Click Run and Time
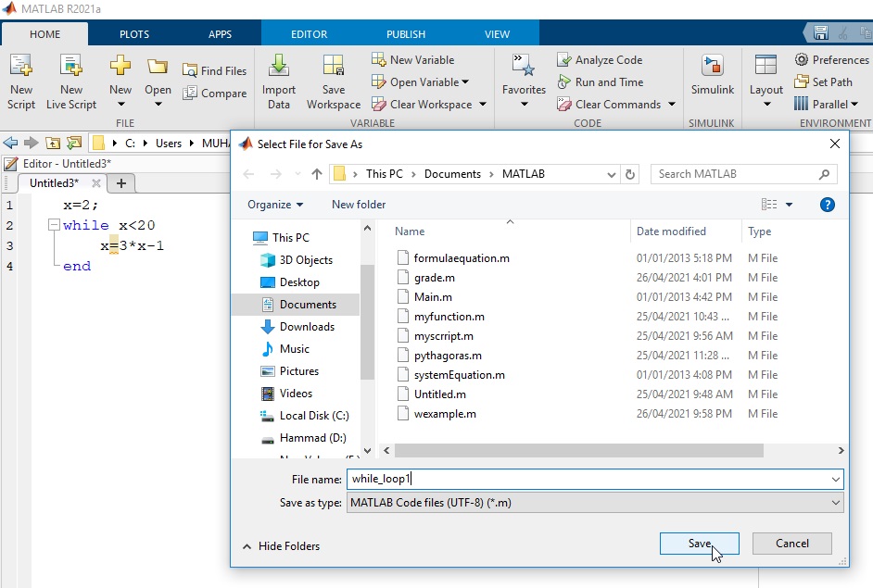 point(601,81)
